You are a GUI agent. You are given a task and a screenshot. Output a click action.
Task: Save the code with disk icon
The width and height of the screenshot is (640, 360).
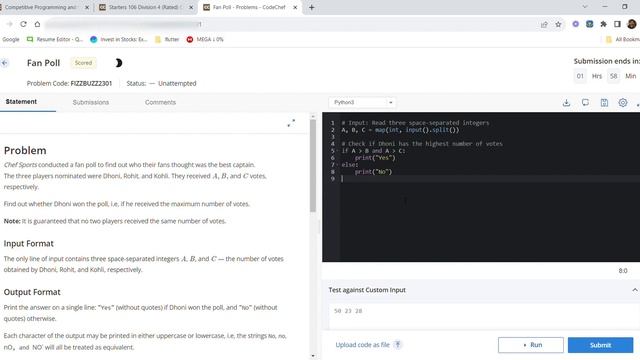604,103
